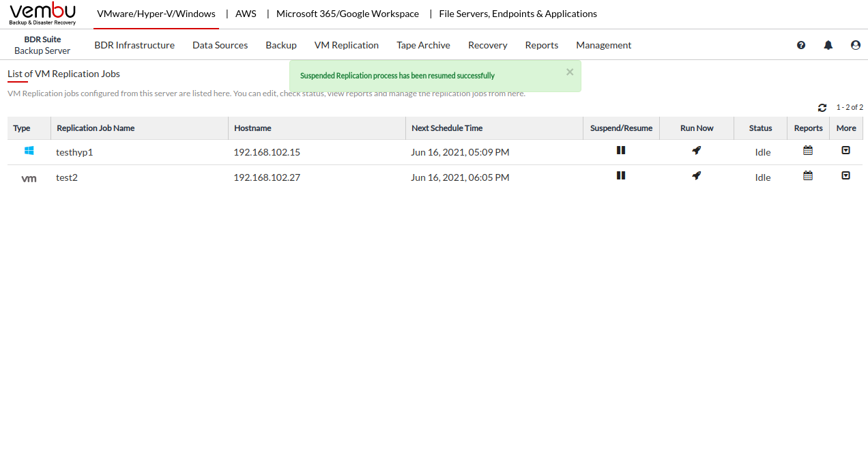Viewport: 868px width, 449px height.
Task: Open the notifications bell icon
Action: point(828,45)
